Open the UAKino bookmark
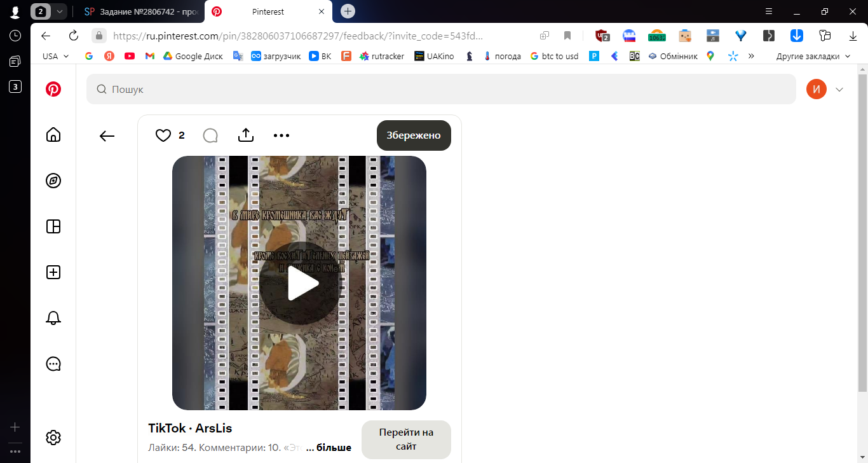The height and width of the screenshot is (463, 868). click(x=434, y=56)
